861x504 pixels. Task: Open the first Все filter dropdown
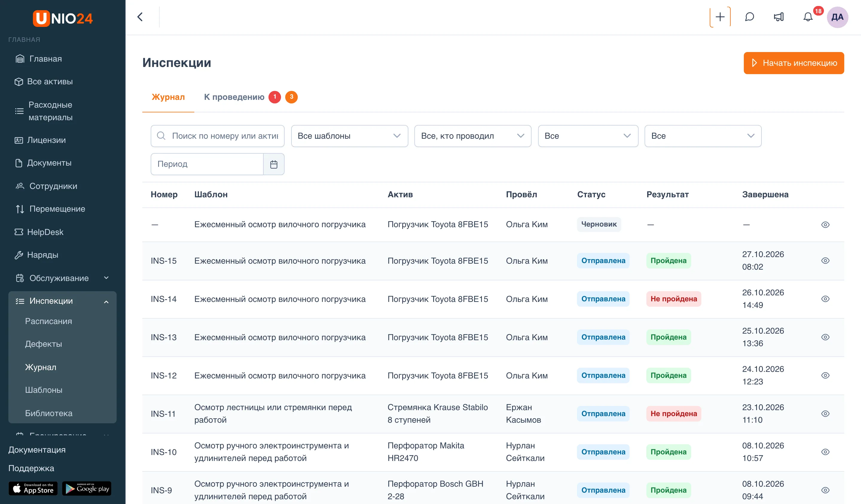pos(588,136)
